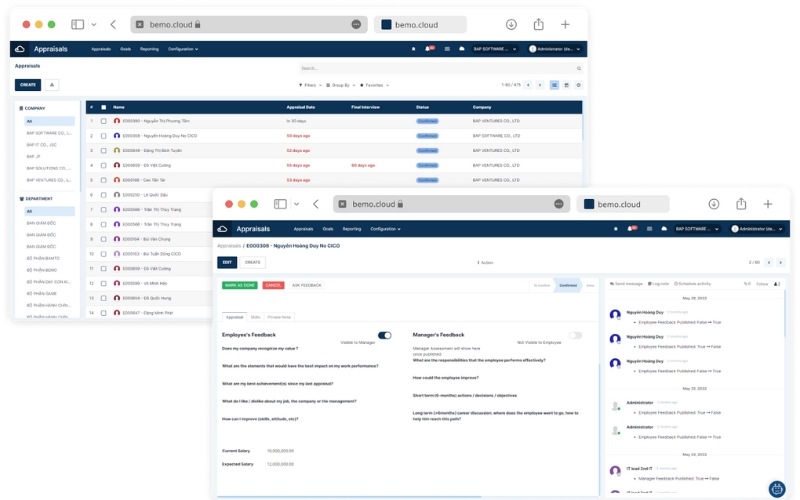Check the row 4 Đỗ Việt Cường checkbox
Image resolution: width=800 pixels, height=500 pixels.
click(x=104, y=165)
